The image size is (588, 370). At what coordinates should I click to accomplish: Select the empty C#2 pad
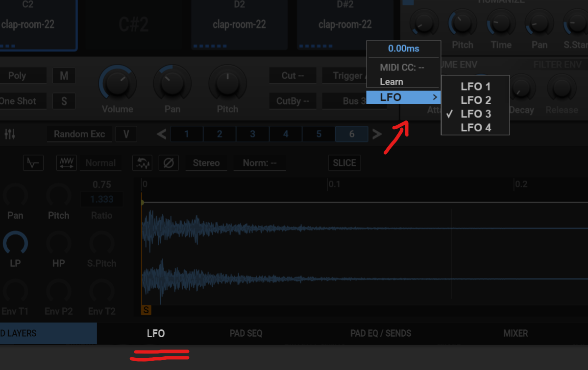tap(134, 24)
